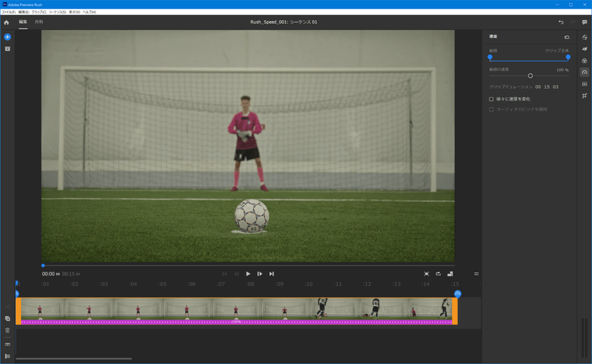The width and height of the screenshot is (592, 364).
Task: Click the 範囲の速度 slider handle
Action: coord(530,76)
